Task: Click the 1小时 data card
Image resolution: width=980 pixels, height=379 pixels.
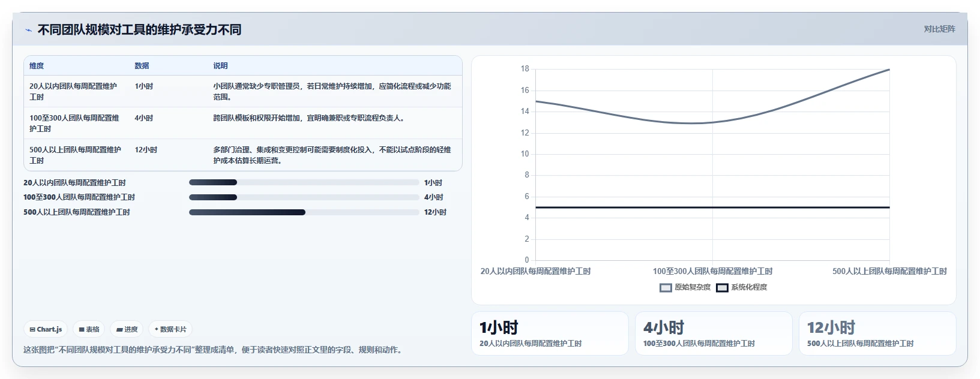Action: [x=550, y=333]
